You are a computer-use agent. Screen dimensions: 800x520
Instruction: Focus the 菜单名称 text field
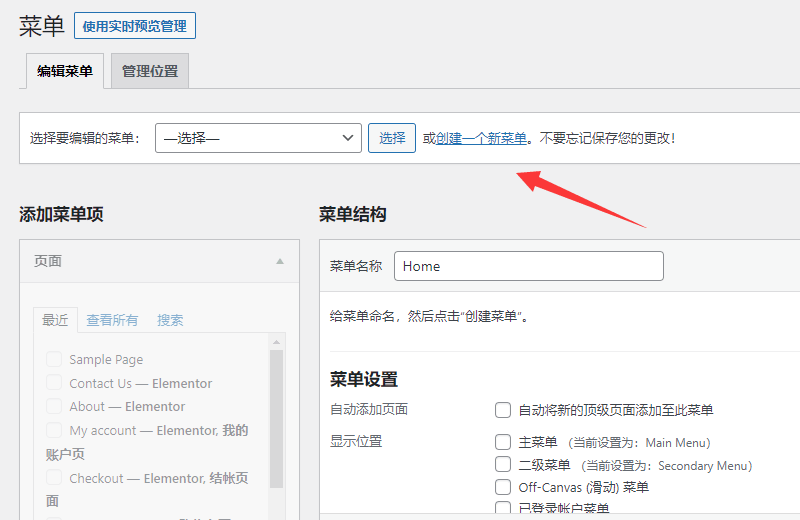point(529,266)
